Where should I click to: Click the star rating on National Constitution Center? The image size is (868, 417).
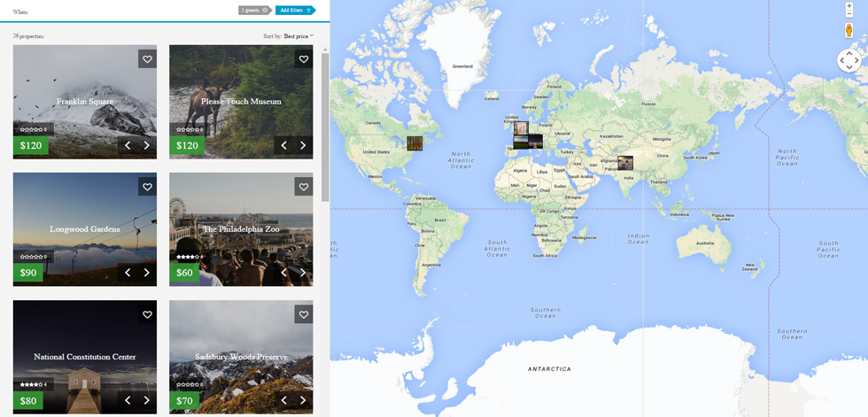point(34,384)
